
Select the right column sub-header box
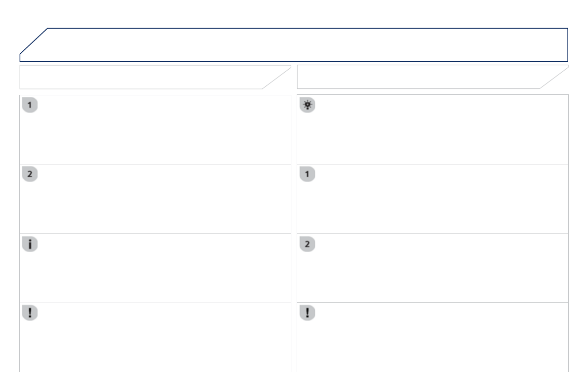(420, 77)
